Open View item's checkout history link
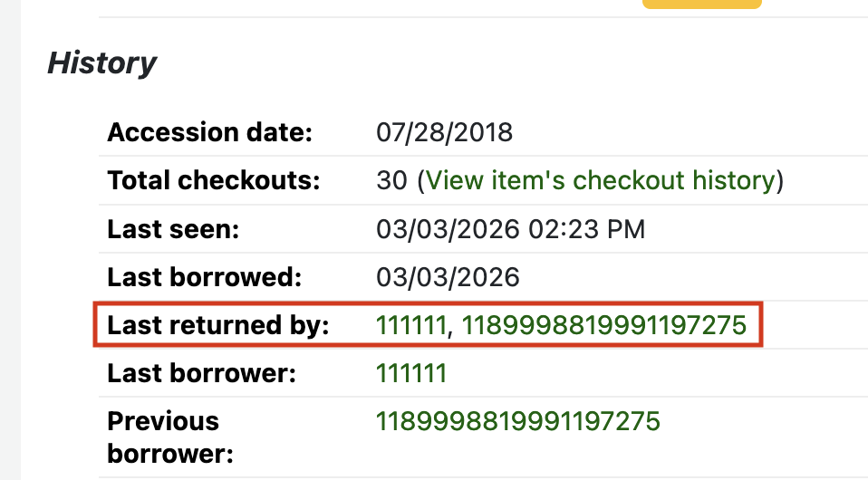Image resolution: width=868 pixels, height=480 pixels. [600, 180]
